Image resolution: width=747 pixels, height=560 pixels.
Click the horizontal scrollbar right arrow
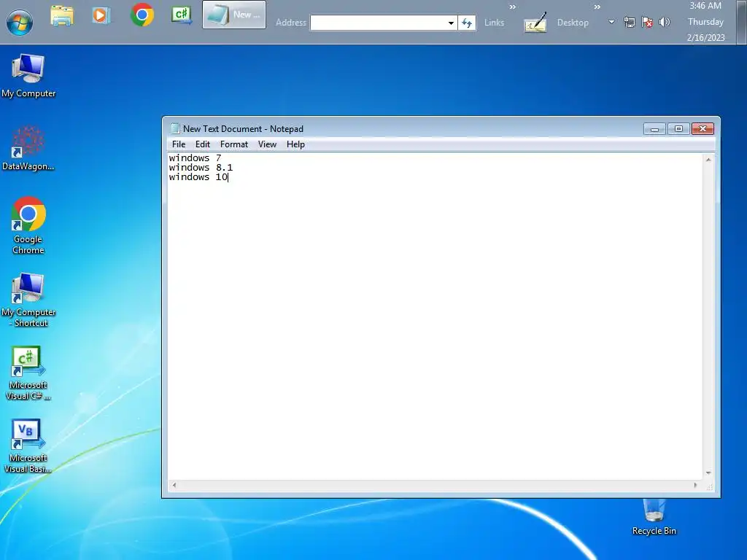(695, 485)
